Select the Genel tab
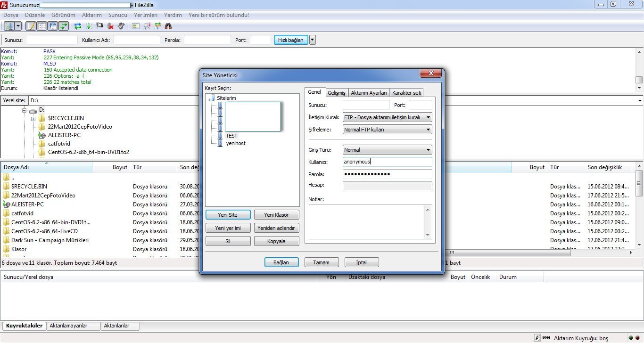This screenshot has width=644, height=343. click(314, 92)
